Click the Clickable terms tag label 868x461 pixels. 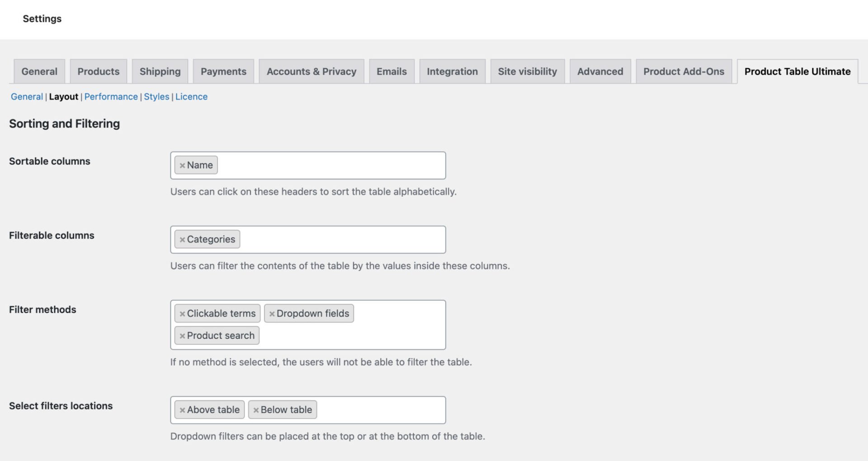[x=221, y=314]
